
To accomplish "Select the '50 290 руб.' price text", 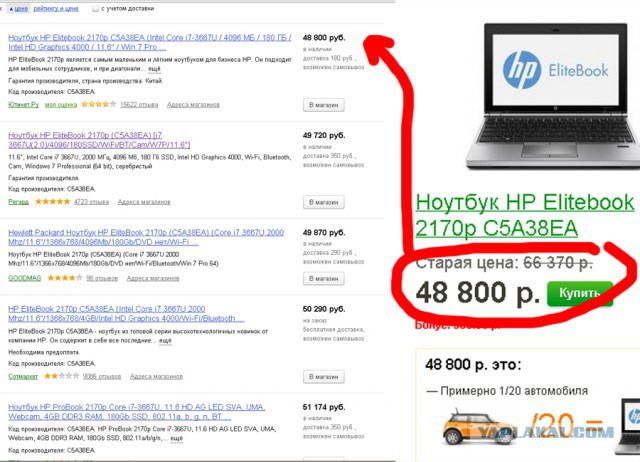I will click(324, 309).
